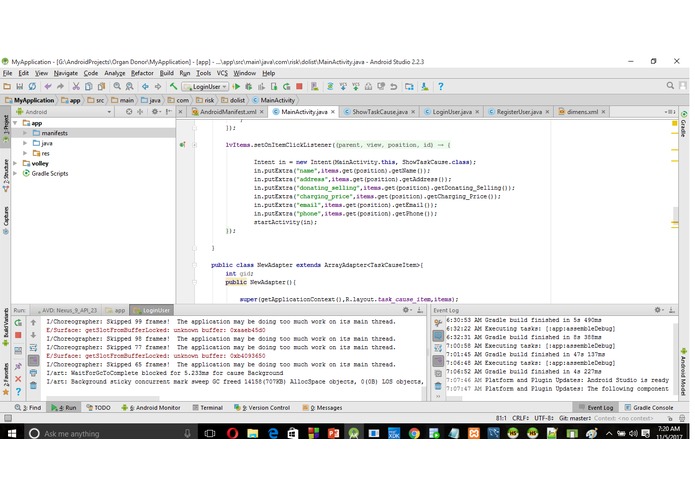
Task: Click the Paste toolbar icon
Action: 102,86
